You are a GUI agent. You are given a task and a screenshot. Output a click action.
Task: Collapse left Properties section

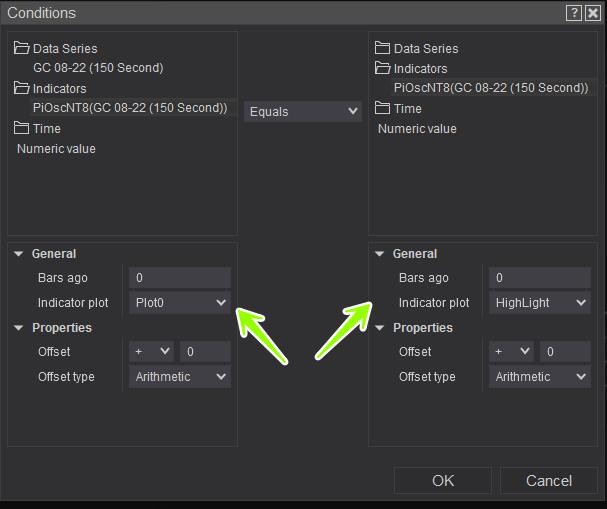pyautogui.click(x=18, y=328)
